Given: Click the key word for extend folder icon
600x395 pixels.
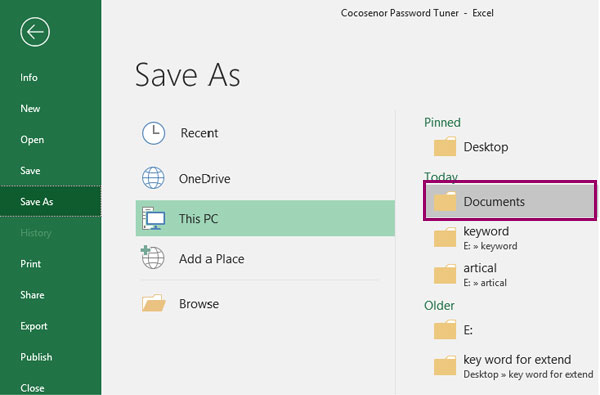Looking at the screenshot, I should [x=445, y=366].
